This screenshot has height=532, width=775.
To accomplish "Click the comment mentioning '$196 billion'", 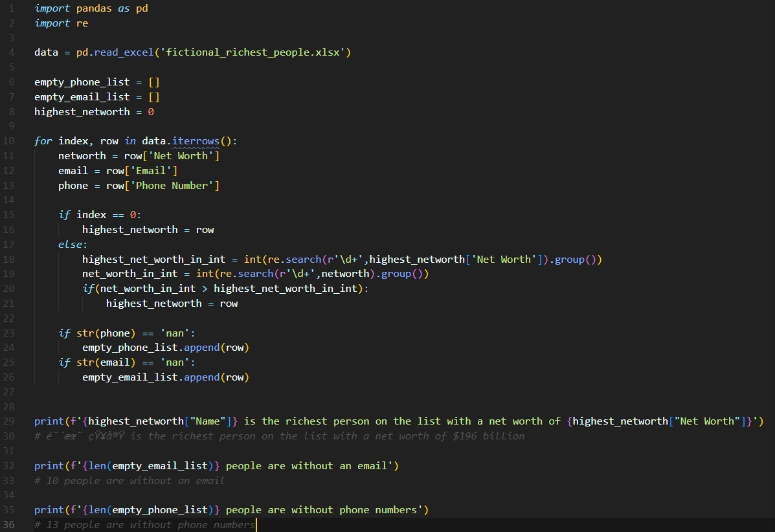I will (280, 436).
